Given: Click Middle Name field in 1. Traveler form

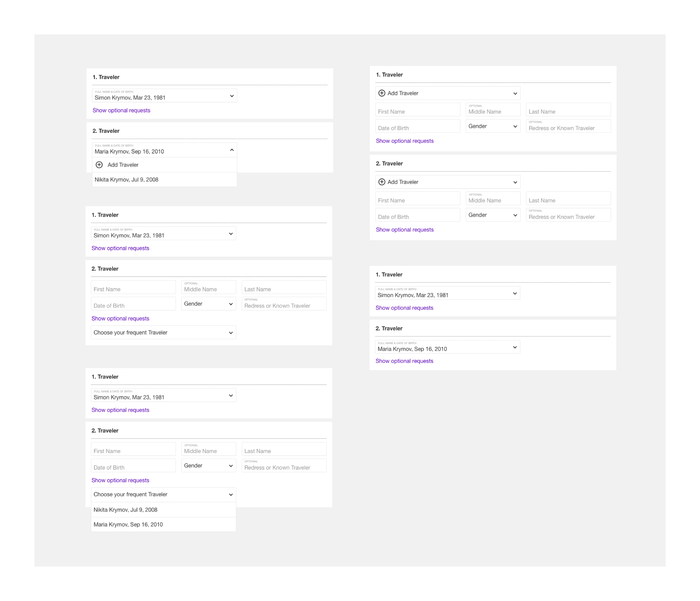Looking at the screenshot, I should pyautogui.click(x=493, y=110).
